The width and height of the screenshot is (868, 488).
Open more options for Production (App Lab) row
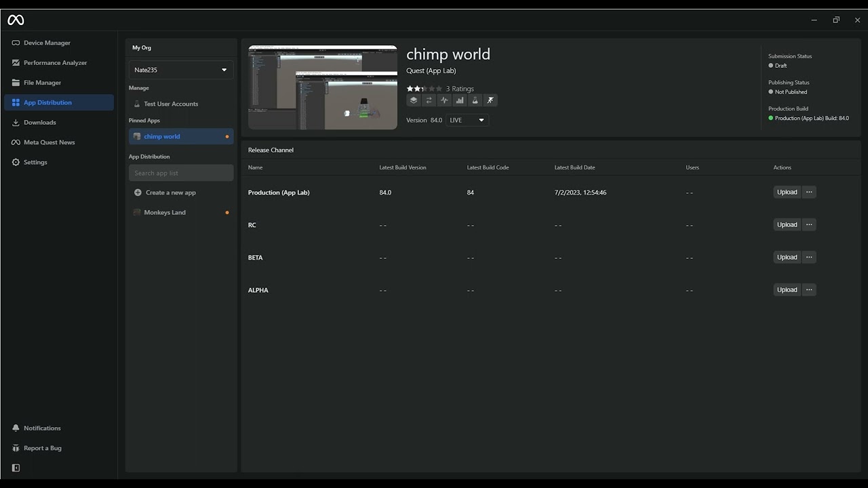(x=809, y=192)
